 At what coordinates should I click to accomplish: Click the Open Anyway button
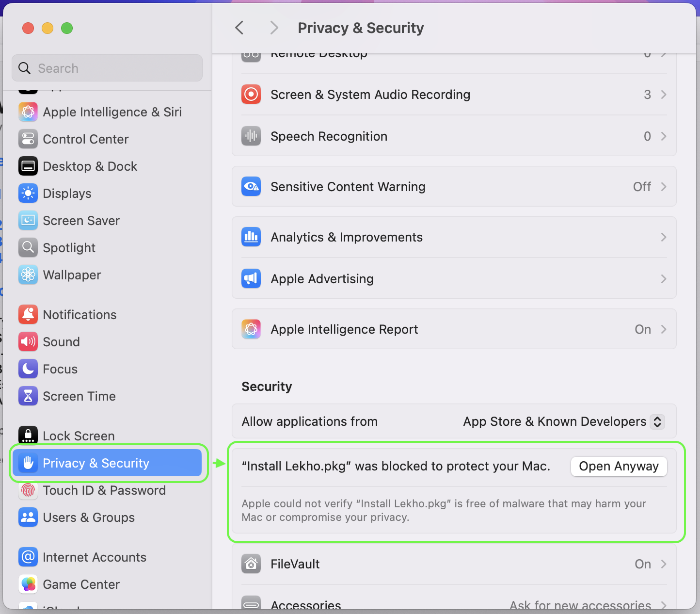(619, 467)
